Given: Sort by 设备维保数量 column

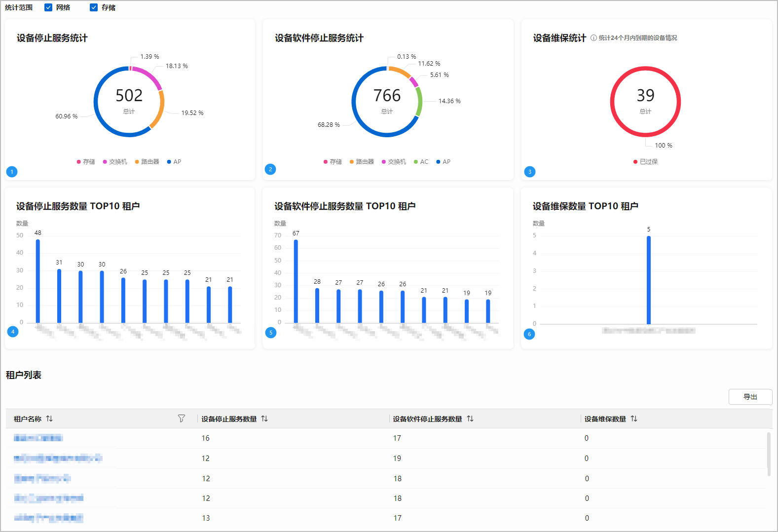Looking at the screenshot, I should 634,418.
